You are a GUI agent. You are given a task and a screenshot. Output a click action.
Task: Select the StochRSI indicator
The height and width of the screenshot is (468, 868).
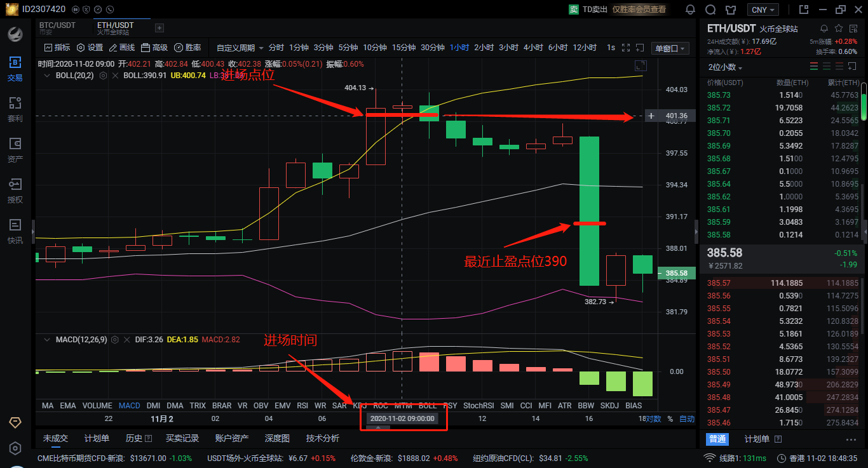478,405
